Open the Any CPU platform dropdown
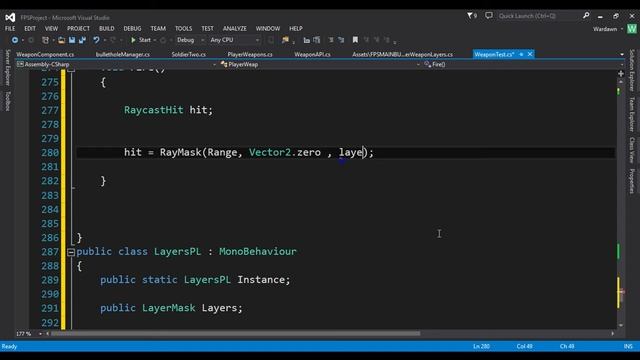The height and width of the screenshot is (360, 640). tap(235, 40)
